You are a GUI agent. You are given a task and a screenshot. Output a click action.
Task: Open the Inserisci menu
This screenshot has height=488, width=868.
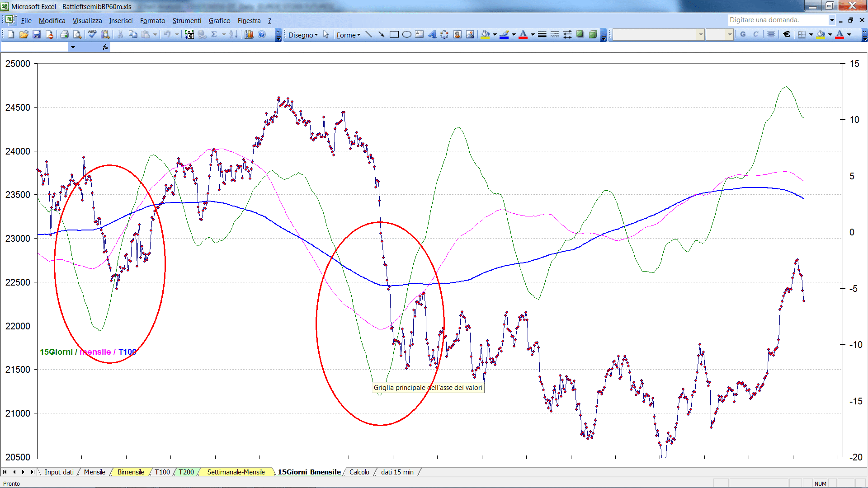click(121, 20)
